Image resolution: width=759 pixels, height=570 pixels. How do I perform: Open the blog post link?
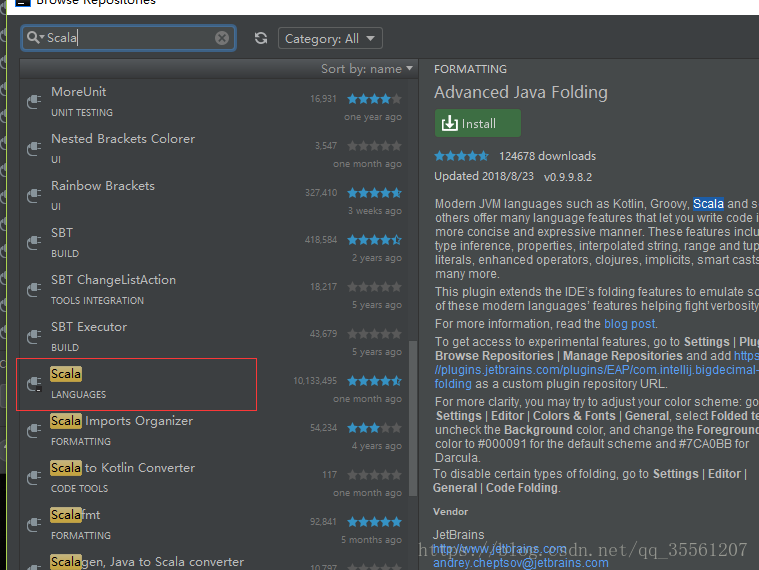[x=629, y=323]
